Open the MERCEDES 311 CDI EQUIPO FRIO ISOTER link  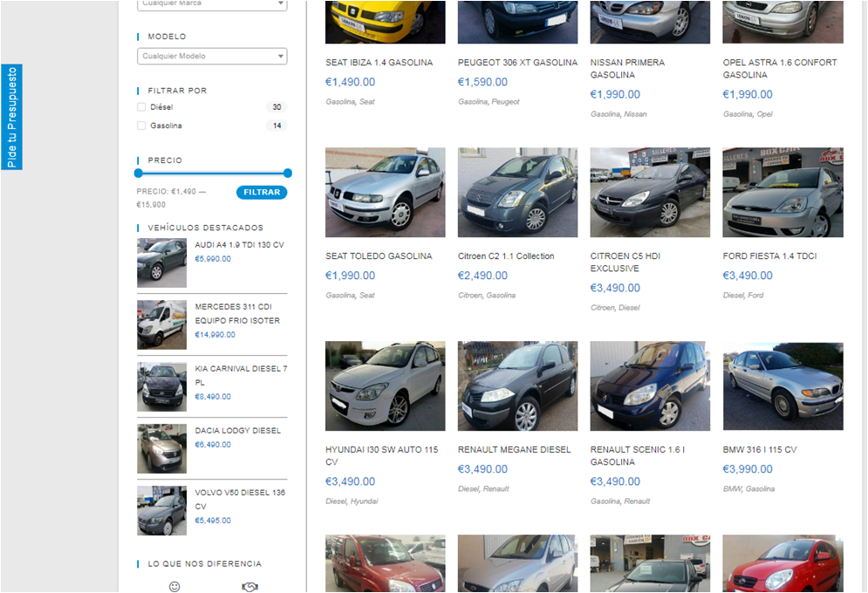237,313
